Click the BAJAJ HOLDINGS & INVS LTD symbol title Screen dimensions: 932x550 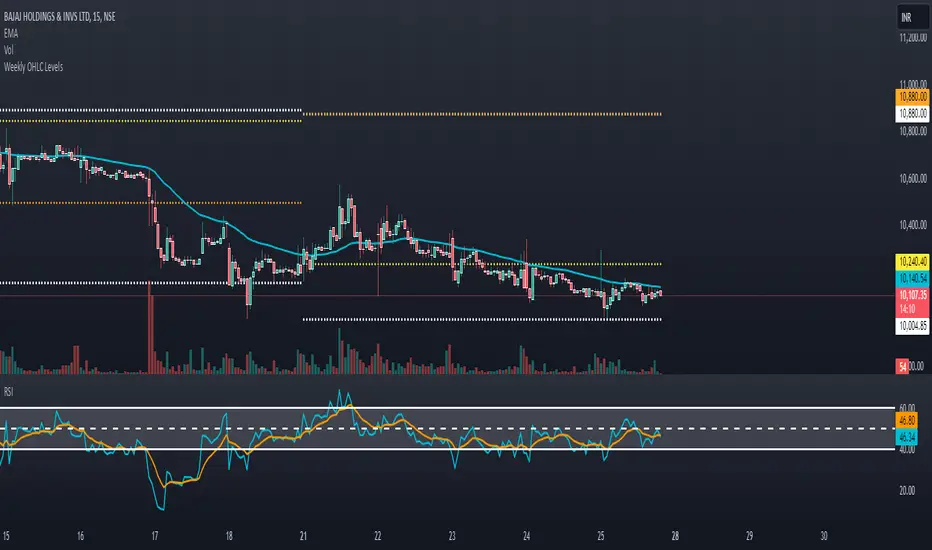click(x=59, y=17)
